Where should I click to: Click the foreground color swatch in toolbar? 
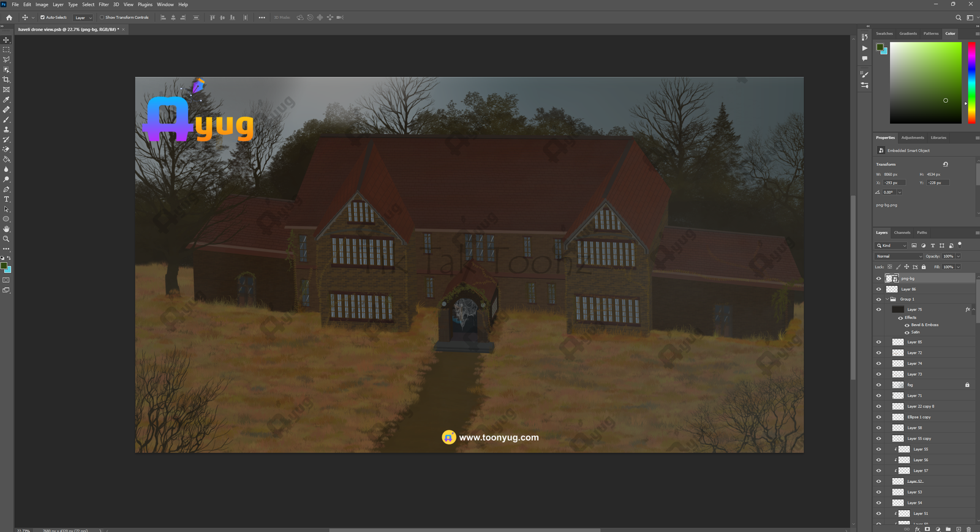coord(4,266)
